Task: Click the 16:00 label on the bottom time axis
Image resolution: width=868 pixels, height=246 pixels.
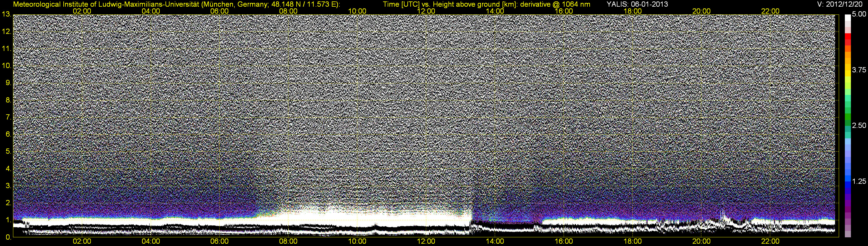Action: (x=564, y=242)
